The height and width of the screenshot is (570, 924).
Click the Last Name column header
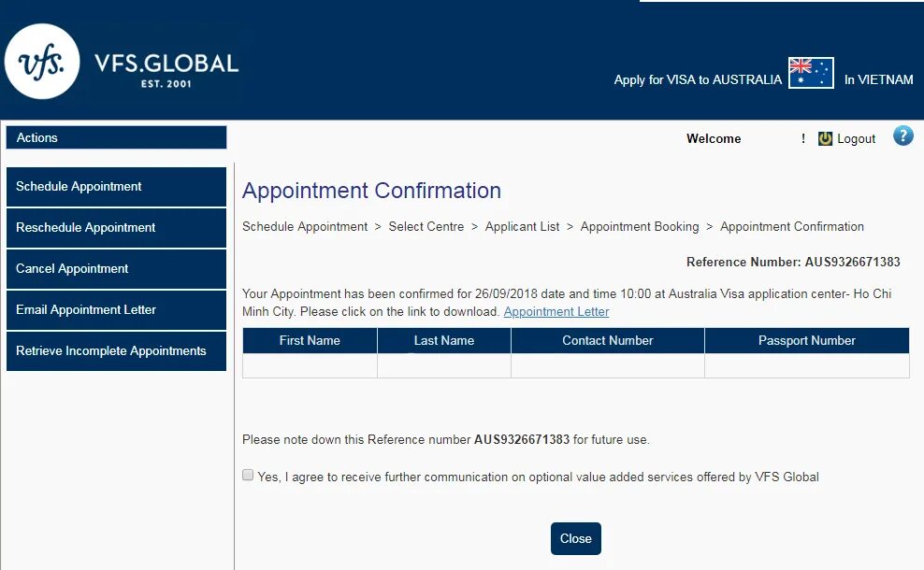point(444,341)
